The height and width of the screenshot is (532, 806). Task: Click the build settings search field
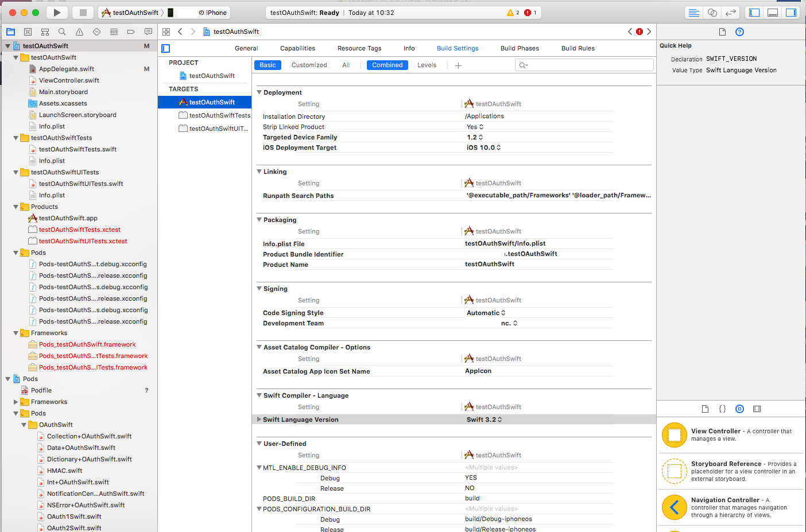click(x=584, y=65)
